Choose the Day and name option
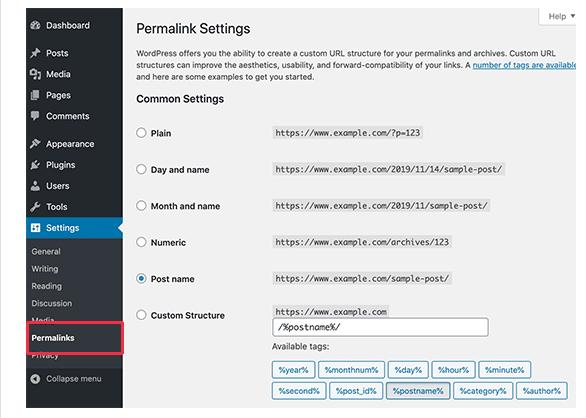Viewport: 586px width, 418px height. (141, 169)
